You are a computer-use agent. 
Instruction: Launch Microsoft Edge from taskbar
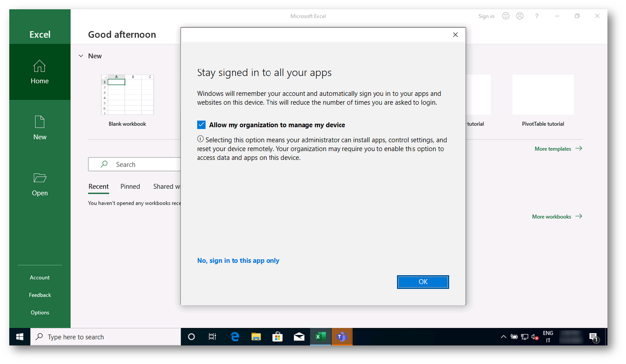coord(235,337)
